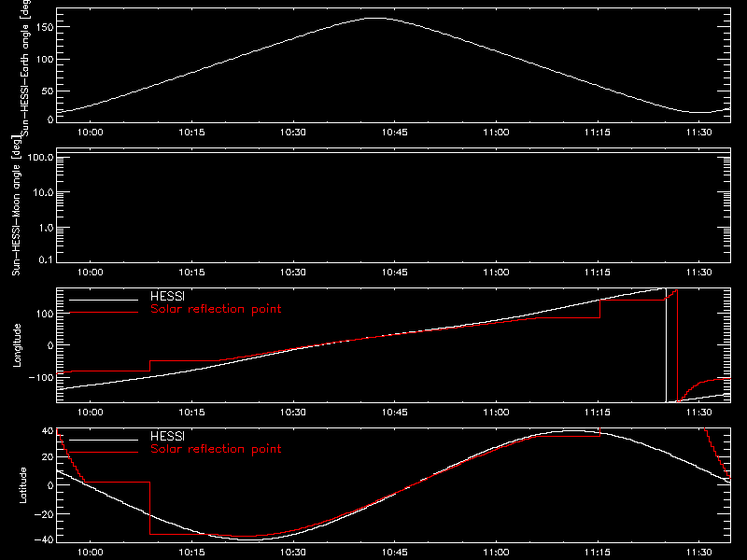Image resolution: width=747 pixels, height=560 pixels.
Task: Click the 0.1 tick on Moon angle axis
Action: 46,259
